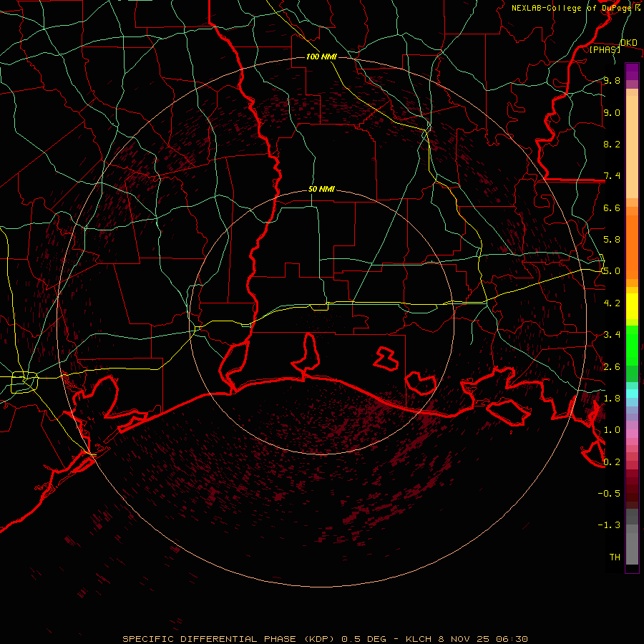Screen dimensions: 644x644
Task: Click the 0.2 color scale value
Action: pyautogui.click(x=612, y=462)
